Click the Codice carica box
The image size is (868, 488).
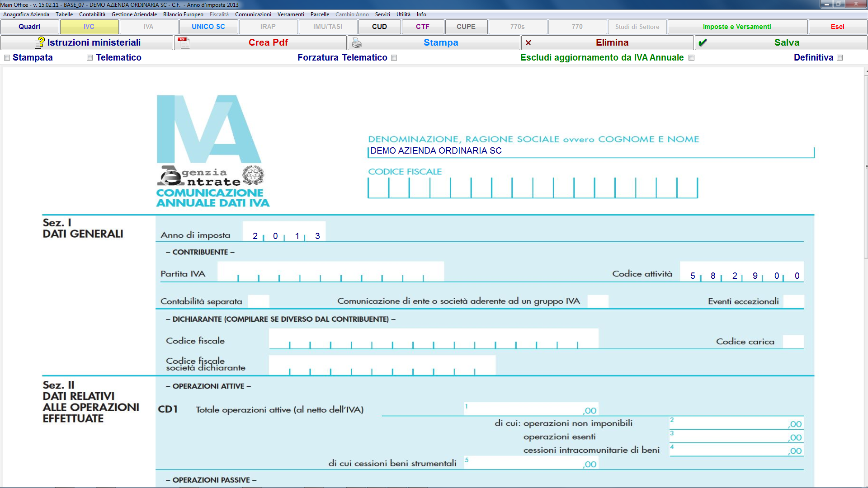[793, 342]
